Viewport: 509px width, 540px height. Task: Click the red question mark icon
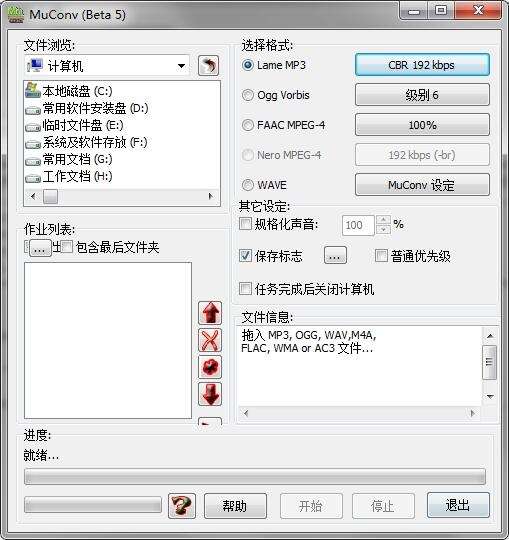[x=182, y=506]
